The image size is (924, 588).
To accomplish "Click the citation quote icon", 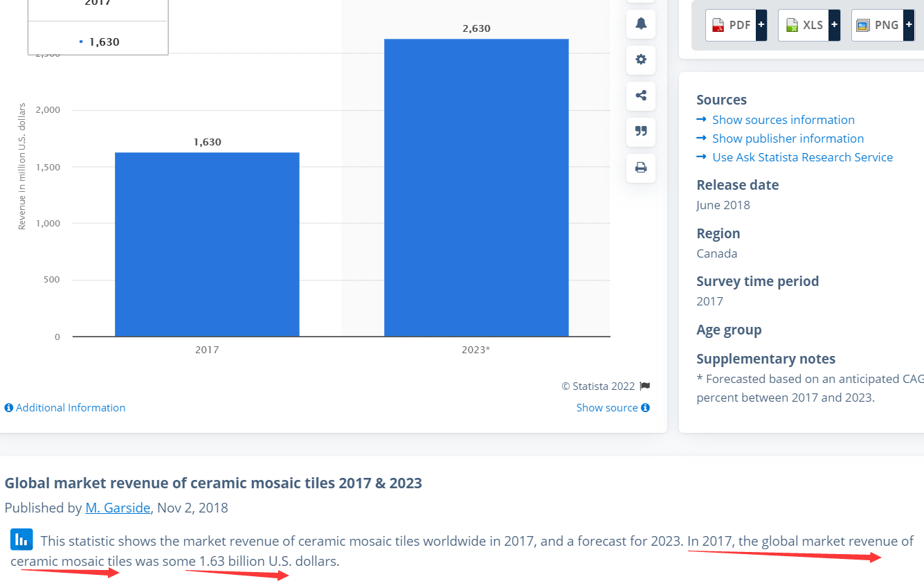I will pyautogui.click(x=641, y=132).
